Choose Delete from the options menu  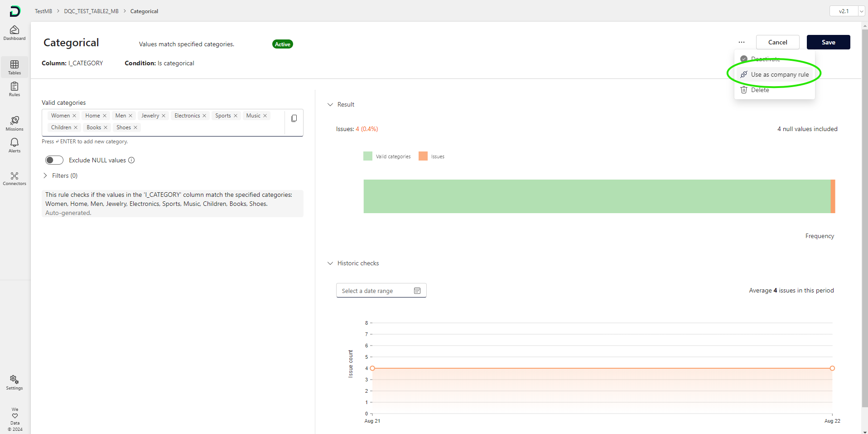tap(760, 90)
